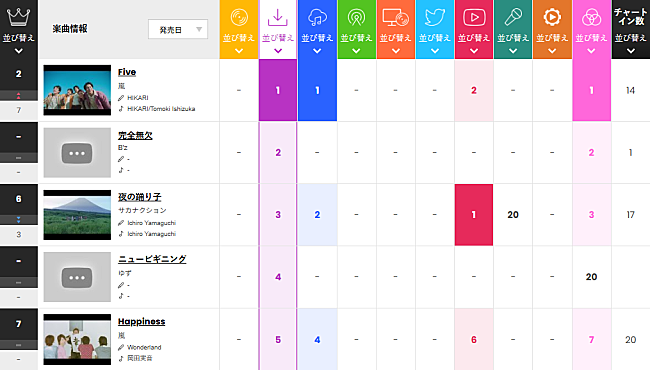Click red up arrow under rank 2

(19, 96)
